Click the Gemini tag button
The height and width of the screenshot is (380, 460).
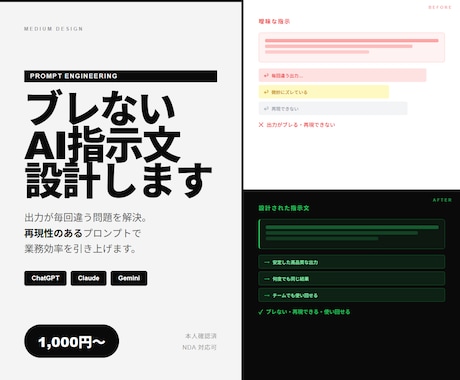129,278
